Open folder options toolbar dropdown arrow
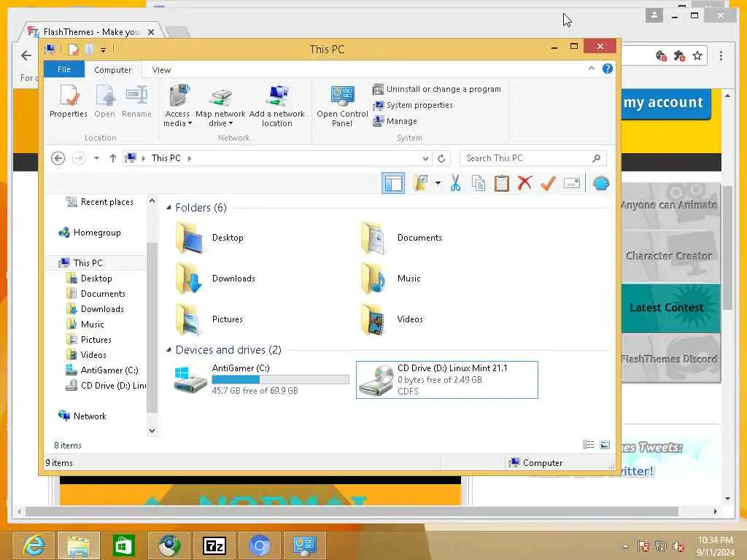Viewport: 747px width, 560px height. click(438, 183)
